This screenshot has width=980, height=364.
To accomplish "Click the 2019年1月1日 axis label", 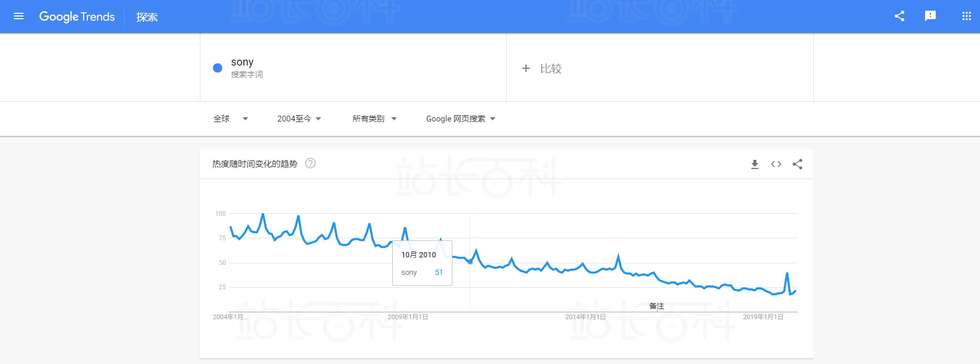I will 763,317.
